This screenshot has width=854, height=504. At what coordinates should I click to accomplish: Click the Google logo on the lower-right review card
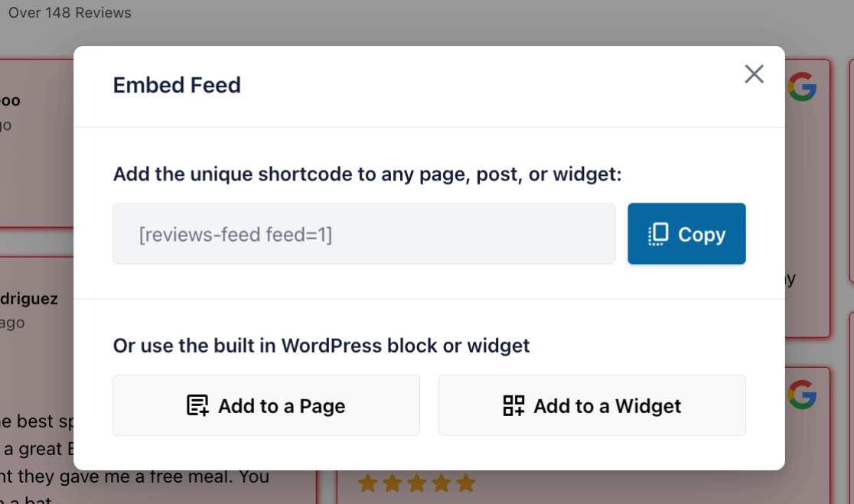pos(803,396)
